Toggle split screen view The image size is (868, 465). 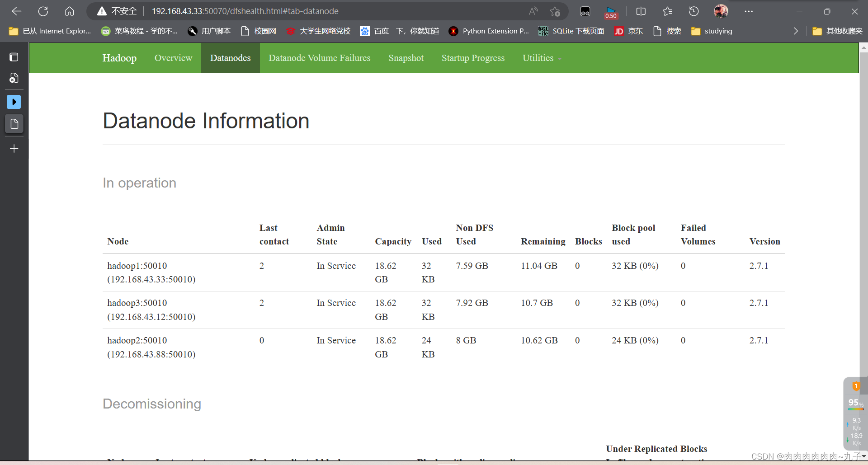coord(641,11)
